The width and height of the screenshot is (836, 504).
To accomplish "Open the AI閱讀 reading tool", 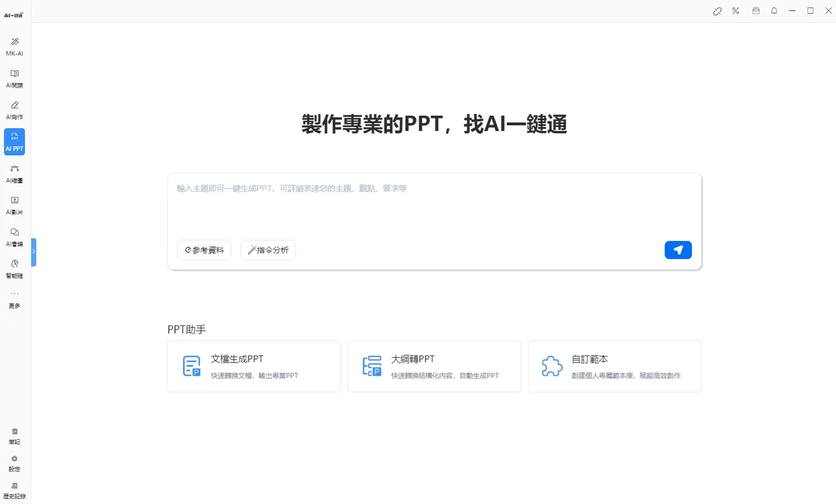I will [15, 79].
